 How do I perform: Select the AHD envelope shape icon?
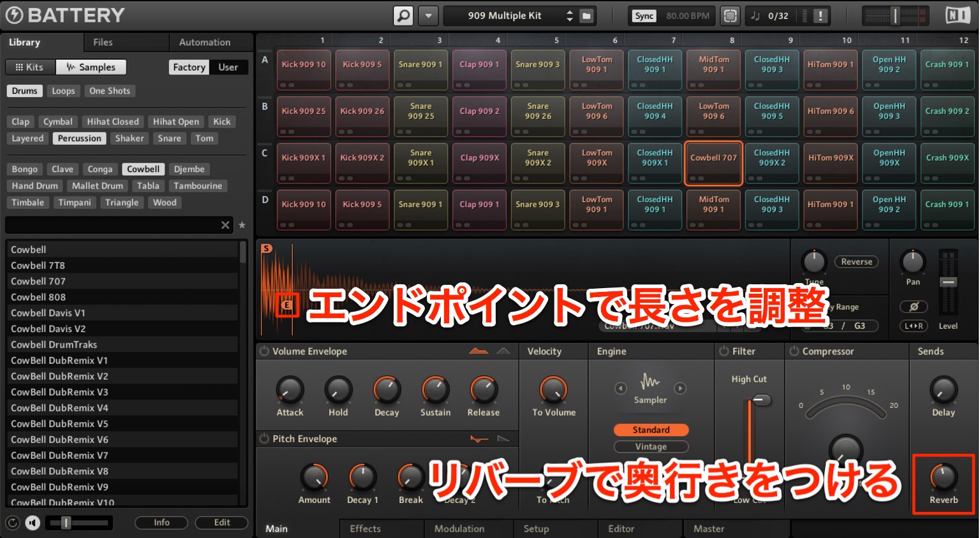click(x=503, y=351)
